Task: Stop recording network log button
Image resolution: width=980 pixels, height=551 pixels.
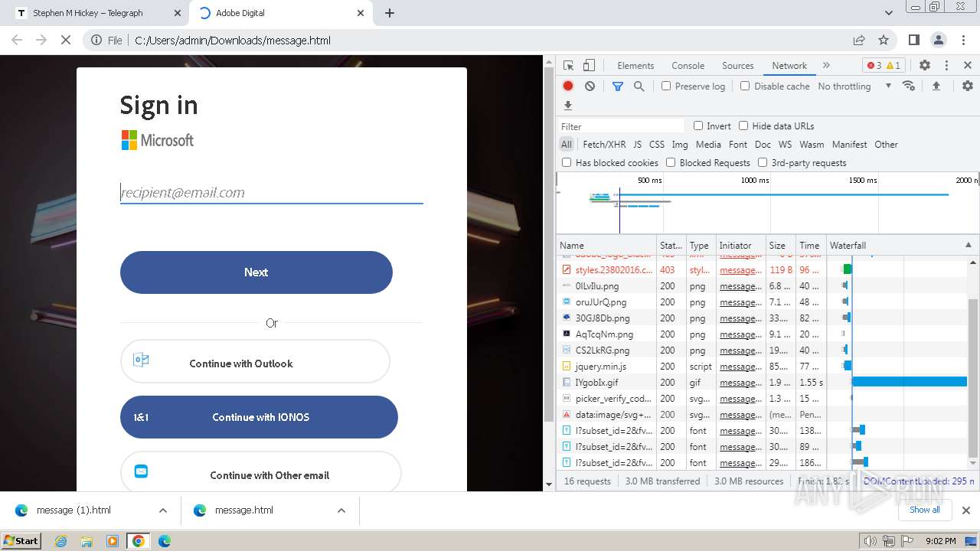Action: 568,86
